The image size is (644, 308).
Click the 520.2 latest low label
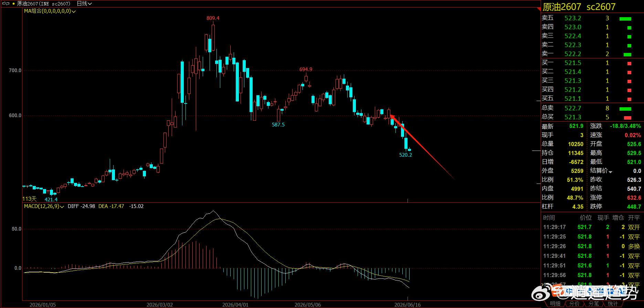point(405,155)
